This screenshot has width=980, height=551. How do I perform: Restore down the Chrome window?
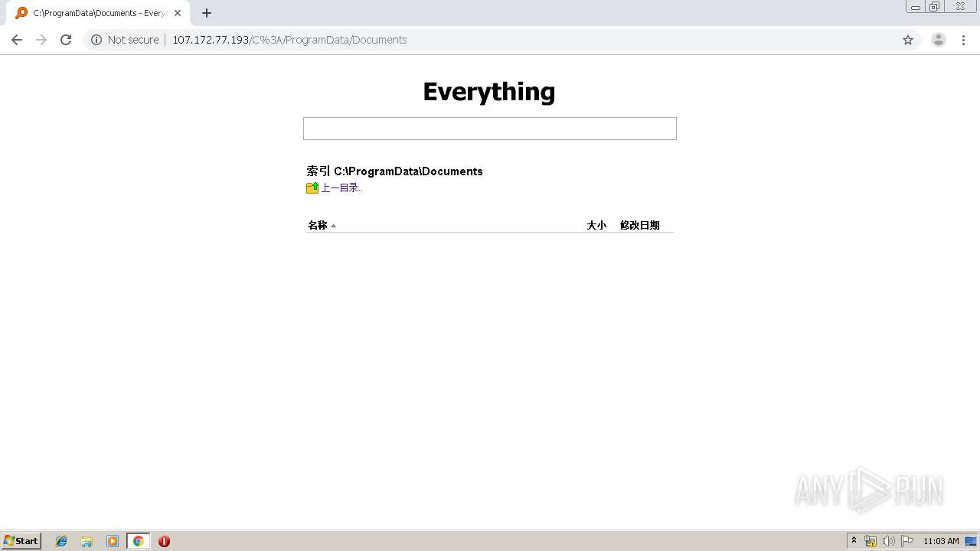[x=935, y=7]
